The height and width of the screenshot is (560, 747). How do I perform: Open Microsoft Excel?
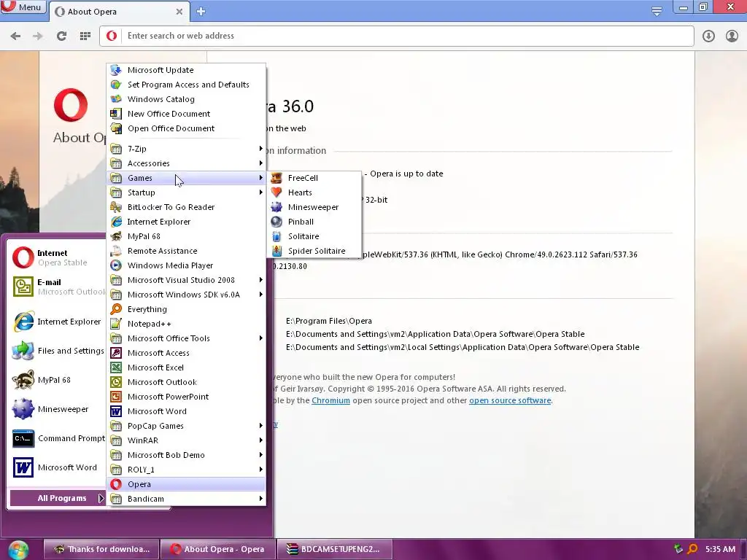point(186,367)
